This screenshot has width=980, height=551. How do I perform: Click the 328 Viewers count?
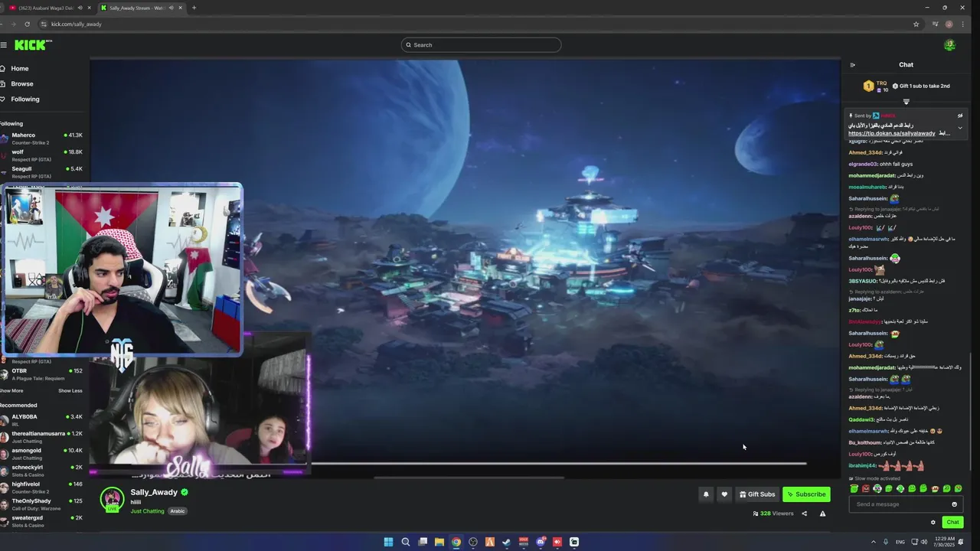773,514
